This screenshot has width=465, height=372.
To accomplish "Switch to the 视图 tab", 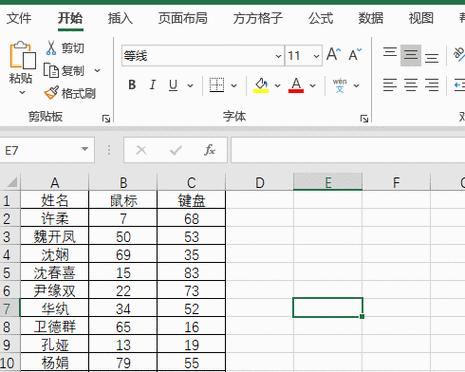I will [421, 18].
